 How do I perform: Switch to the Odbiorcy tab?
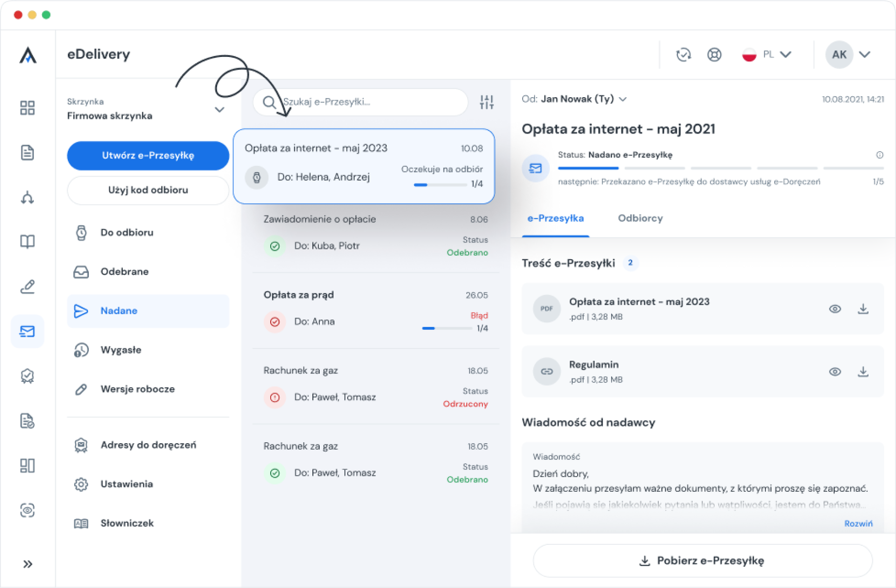(640, 218)
